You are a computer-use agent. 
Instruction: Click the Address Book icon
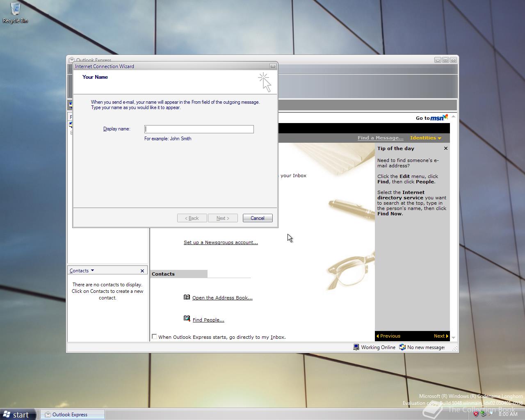187,297
